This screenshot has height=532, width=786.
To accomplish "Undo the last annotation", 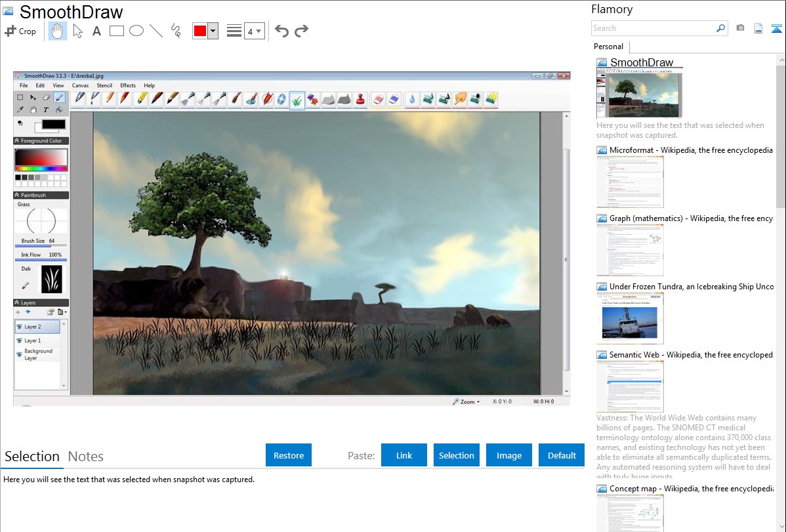I will pos(281,31).
